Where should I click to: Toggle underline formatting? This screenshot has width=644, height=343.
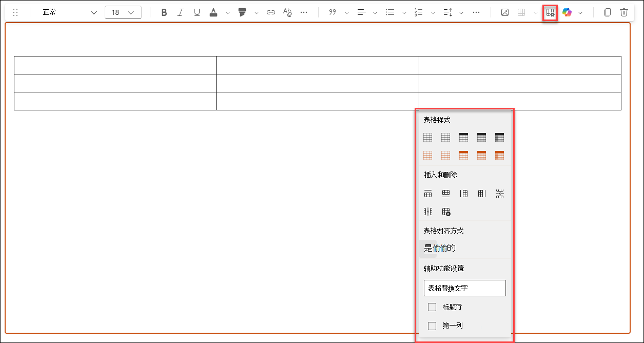click(x=197, y=12)
